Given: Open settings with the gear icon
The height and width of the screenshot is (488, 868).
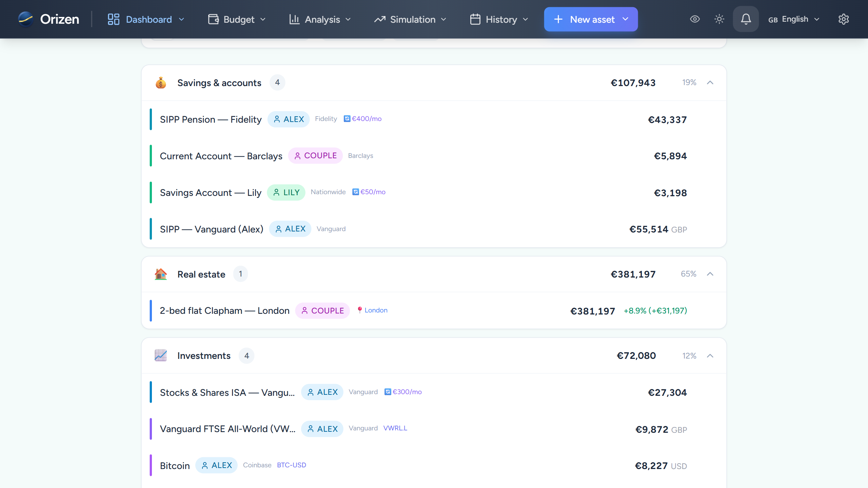Looking at the screenshot, I should (843, 19).
